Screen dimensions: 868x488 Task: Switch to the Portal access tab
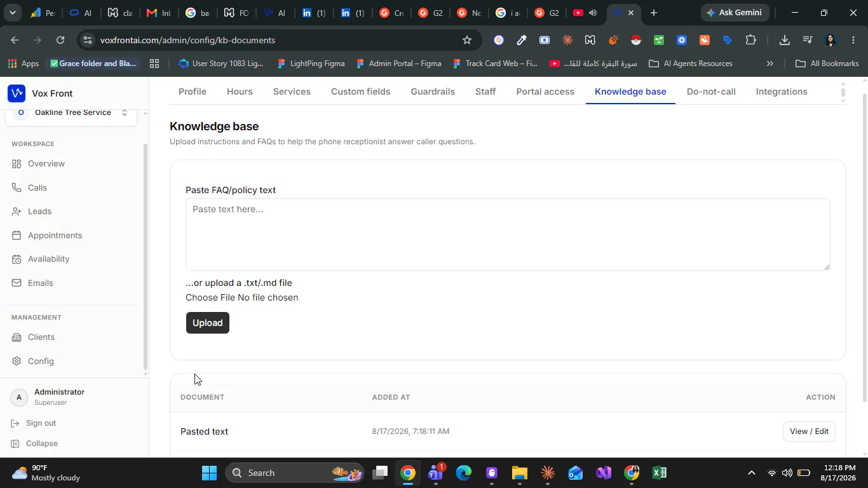tap(545, 91)
